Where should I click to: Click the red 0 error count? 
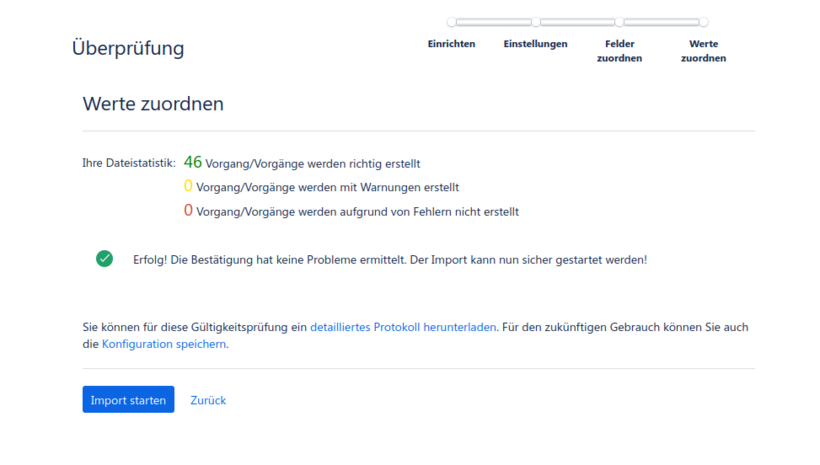coord(188,210)
